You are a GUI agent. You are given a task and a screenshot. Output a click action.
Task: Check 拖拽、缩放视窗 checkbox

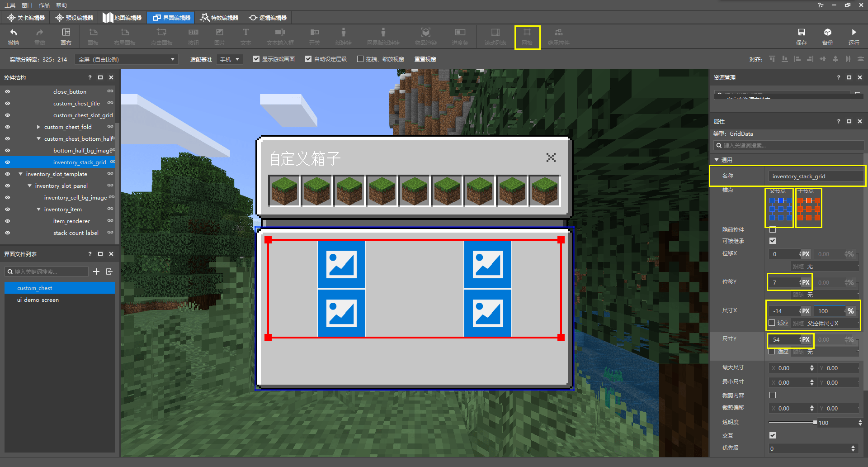click(360, 59)
